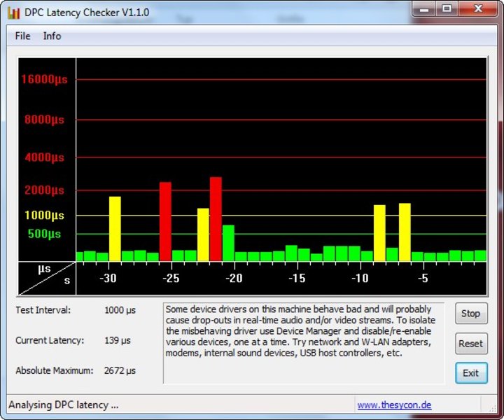The height and width of the screenshot is (420, 504).
Task: Click the yellow bar near -30 seconds
Action: 115,229
